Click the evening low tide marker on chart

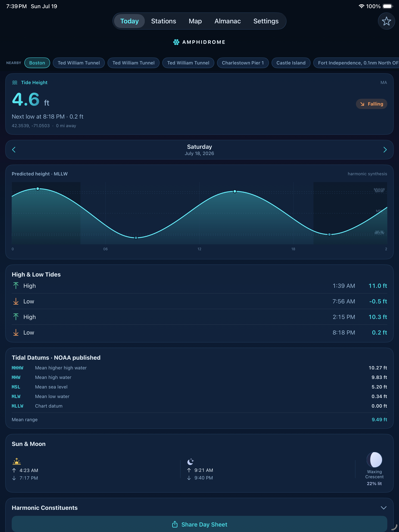point(329,234)
